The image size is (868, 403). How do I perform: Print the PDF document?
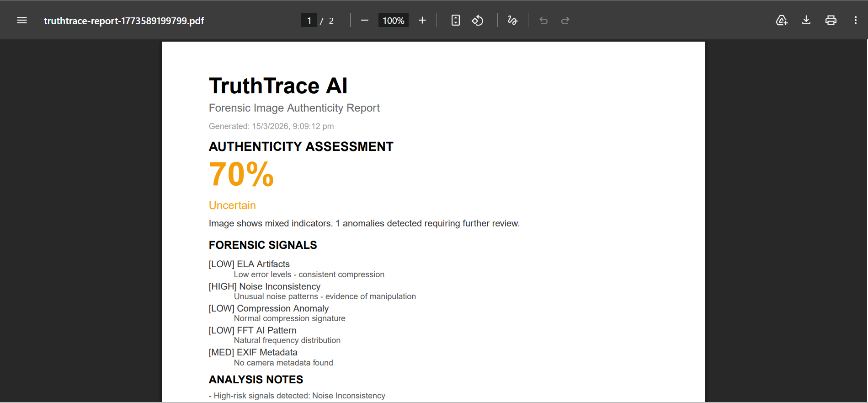pos(831,21)
